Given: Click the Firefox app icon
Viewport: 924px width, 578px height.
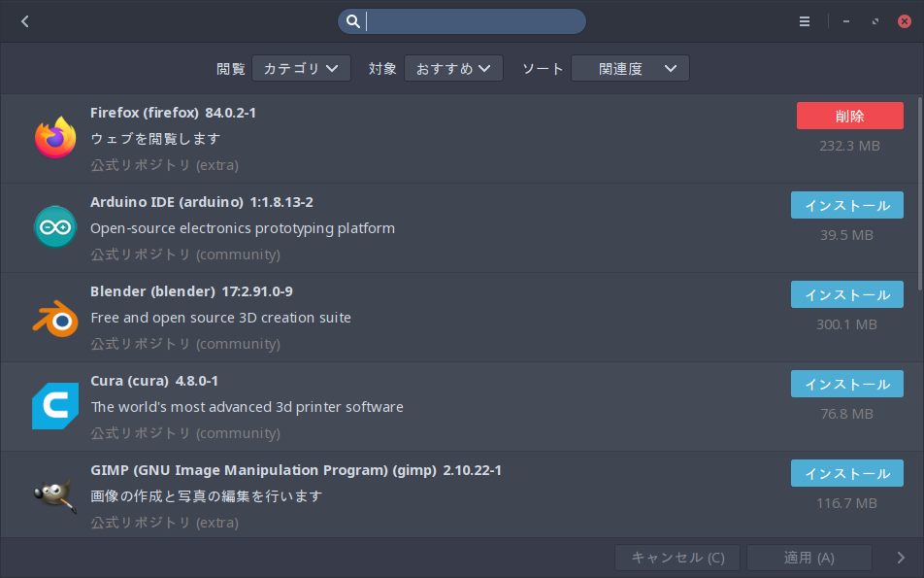Looking at the screenshot, I should [55, 138].
